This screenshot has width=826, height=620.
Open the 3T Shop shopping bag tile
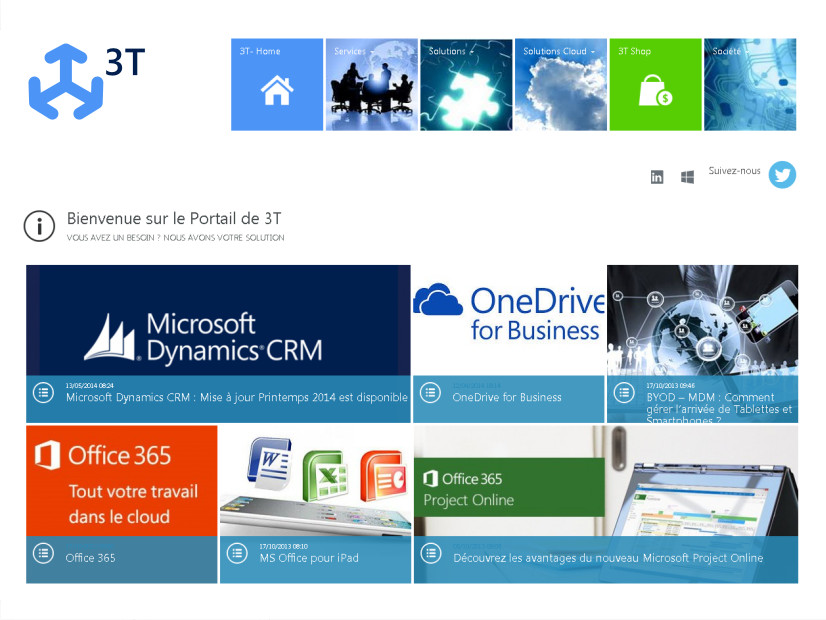[655, 85]
